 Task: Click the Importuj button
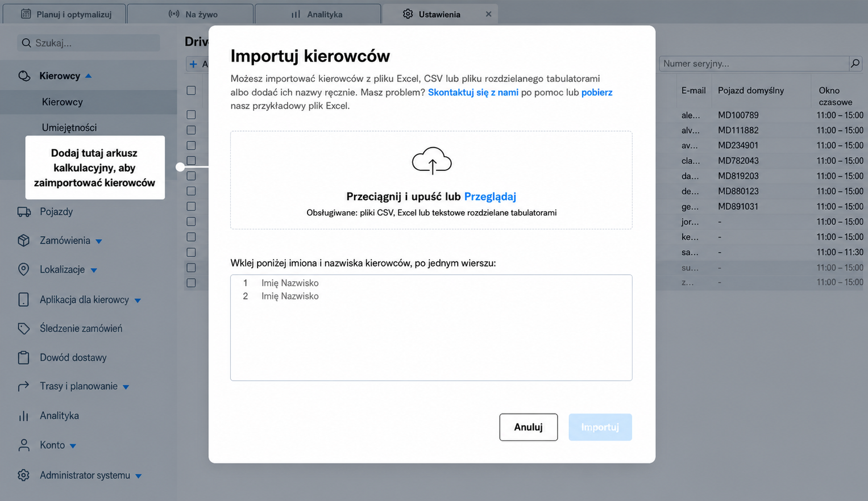coord(600,427)
